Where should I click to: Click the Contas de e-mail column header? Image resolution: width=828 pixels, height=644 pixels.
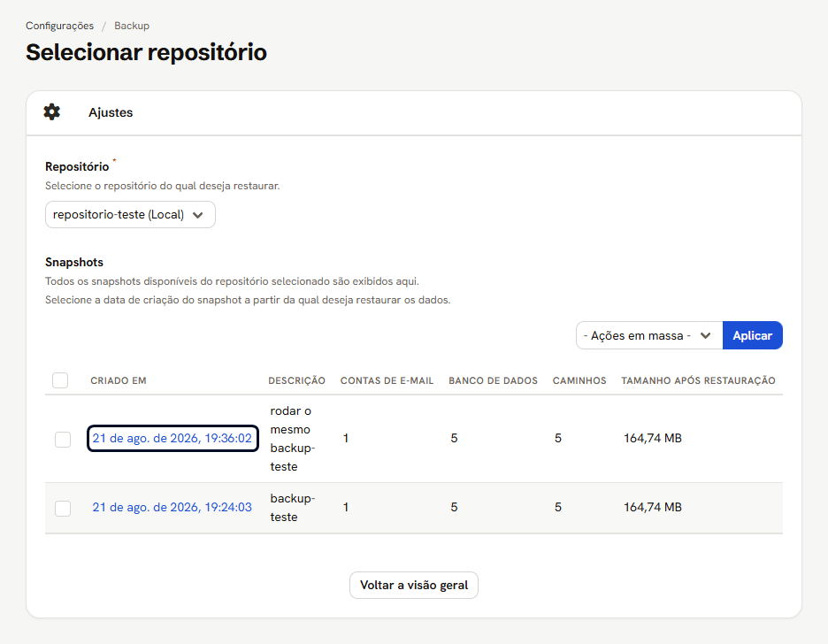387,380
